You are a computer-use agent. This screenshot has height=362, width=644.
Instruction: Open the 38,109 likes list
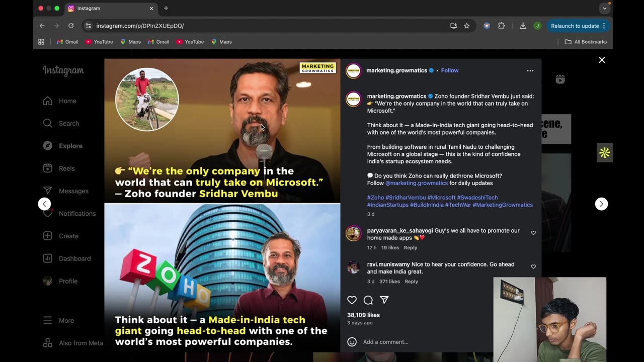click(x=363, y=315)
